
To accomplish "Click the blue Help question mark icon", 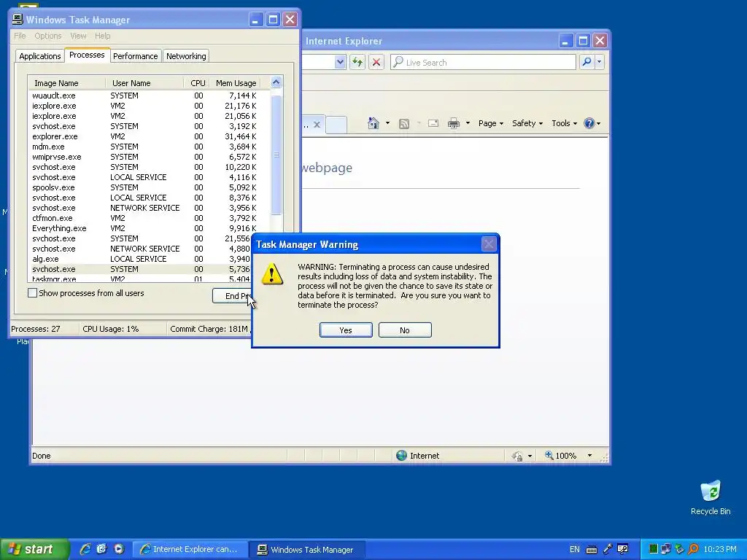I will tap(589, 123).
